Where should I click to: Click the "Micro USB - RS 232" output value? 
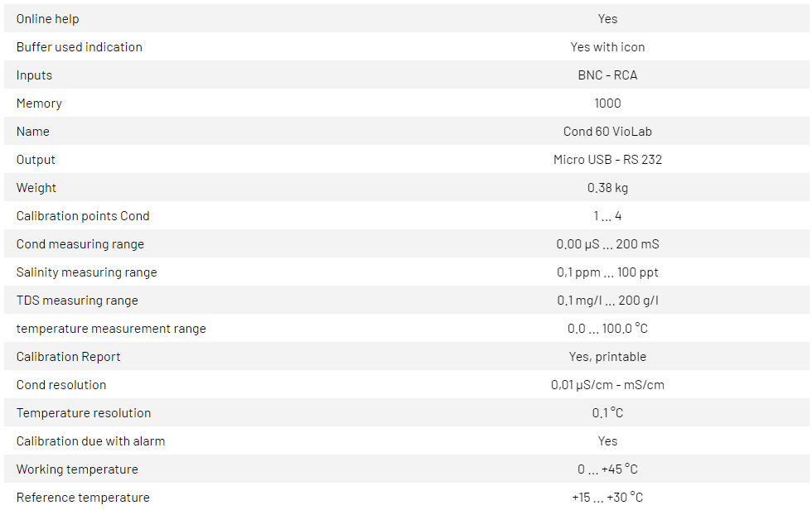[x=607, y=160]
